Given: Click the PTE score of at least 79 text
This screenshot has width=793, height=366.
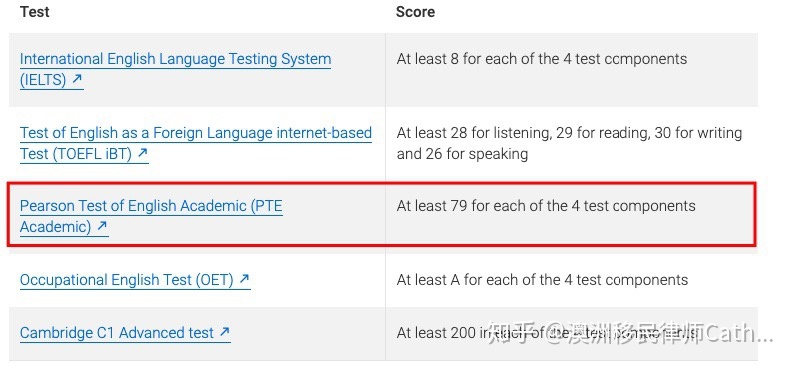Looking at the screenshot, I should pyautogui.click(x=546, y=206).
